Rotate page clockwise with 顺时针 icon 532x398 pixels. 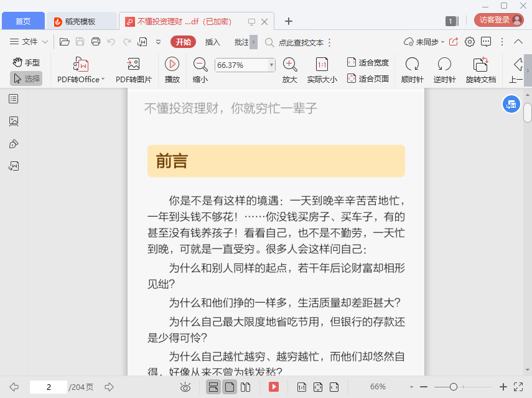coord(412,64)
